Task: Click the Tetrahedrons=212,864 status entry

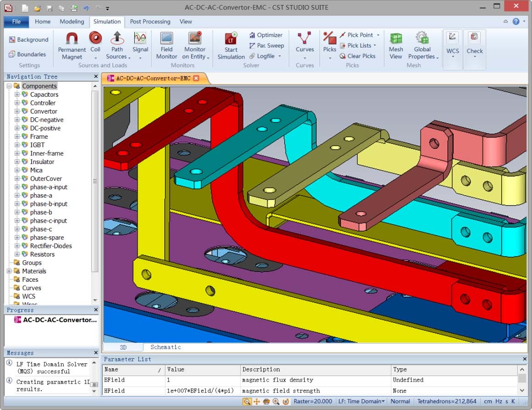Action: point(446,401)
